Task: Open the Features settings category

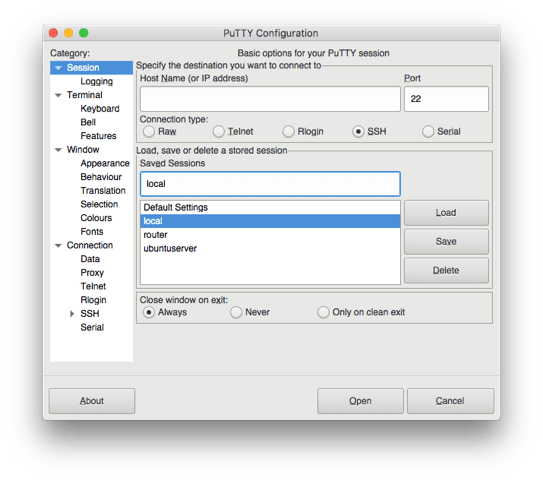Action: pos(98,136)
